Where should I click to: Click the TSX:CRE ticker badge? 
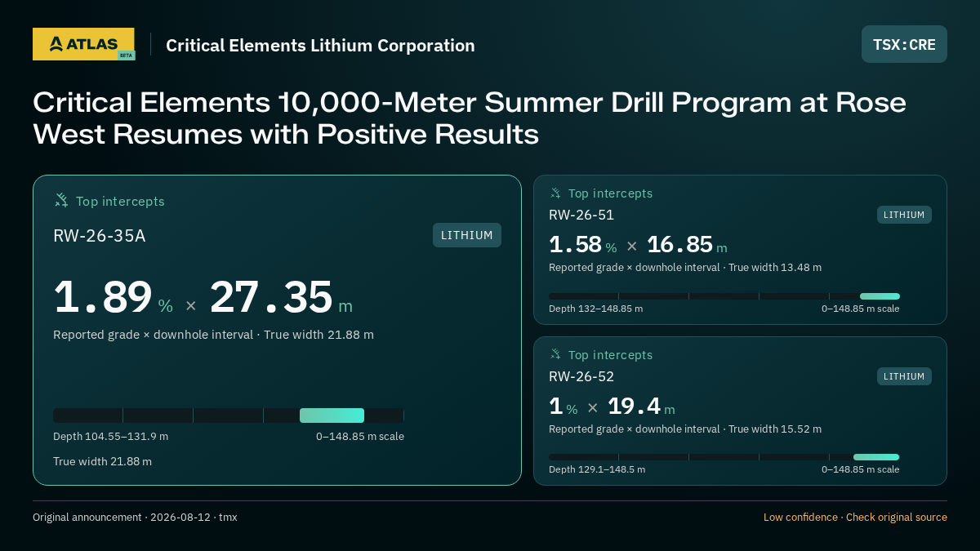(904, 44)
